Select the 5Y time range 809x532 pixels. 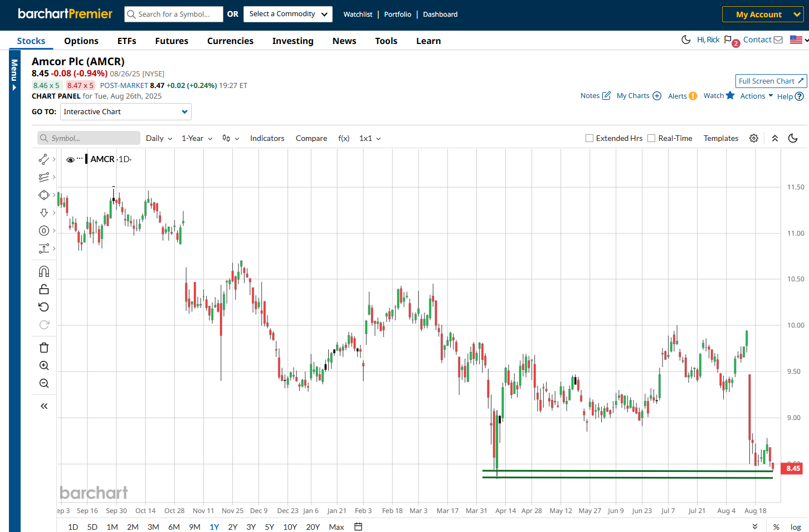270,527
